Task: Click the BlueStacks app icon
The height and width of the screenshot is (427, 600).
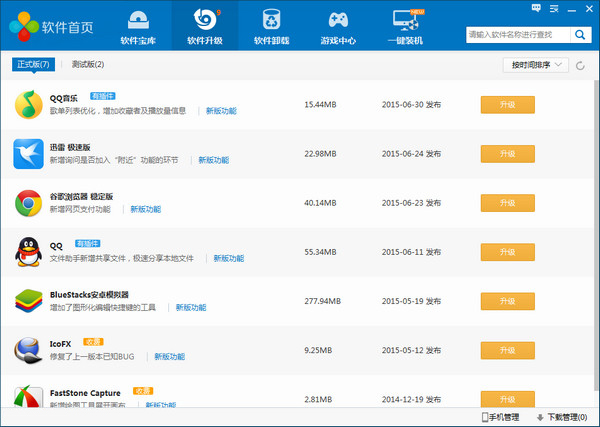Action: (x=28, y=300)
